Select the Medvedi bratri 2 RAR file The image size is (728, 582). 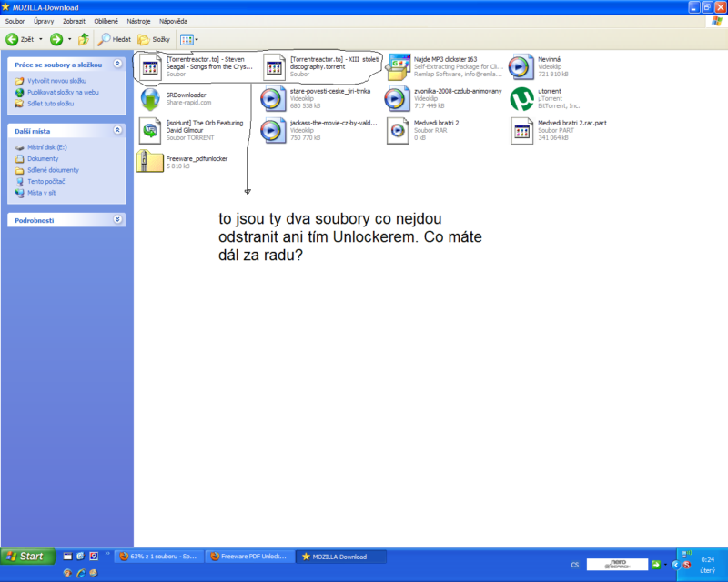[398, 130]
